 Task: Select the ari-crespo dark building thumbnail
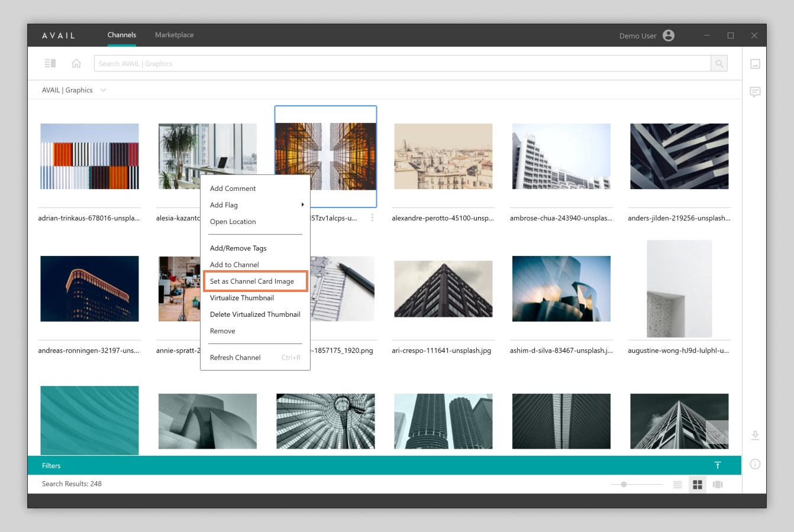click(443, 288)
